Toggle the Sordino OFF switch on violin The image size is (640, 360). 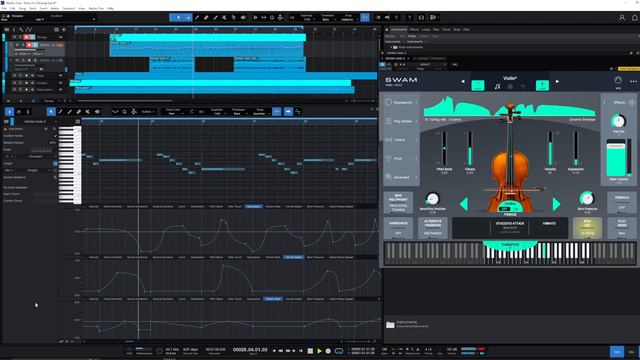(504, 209)
